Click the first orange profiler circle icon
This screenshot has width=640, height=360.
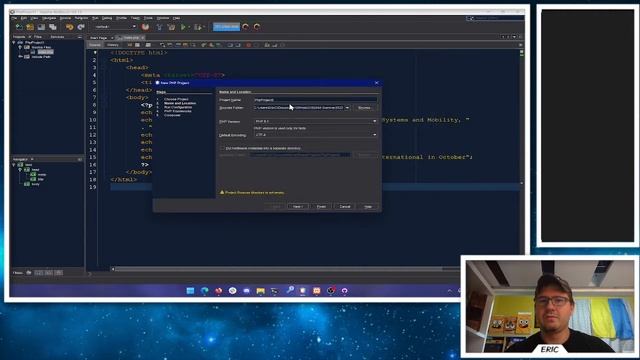[246, 27]
